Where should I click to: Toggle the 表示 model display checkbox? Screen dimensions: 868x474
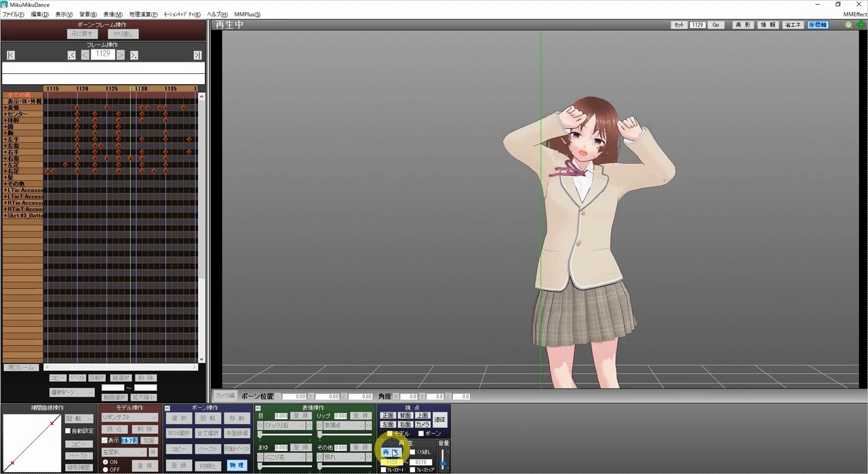104,440
